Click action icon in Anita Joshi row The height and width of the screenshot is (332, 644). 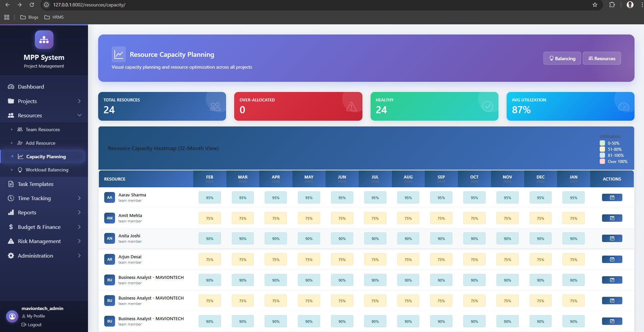pyautogui.click(x=612, y=238)
